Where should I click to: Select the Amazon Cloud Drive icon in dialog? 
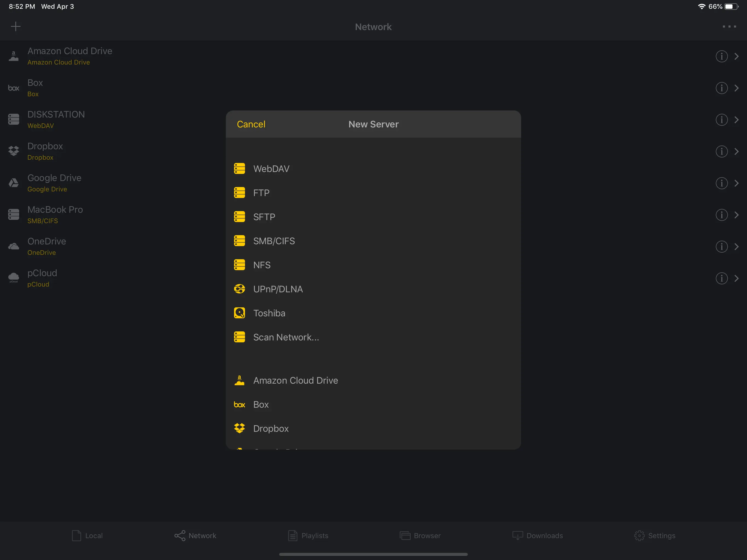click(240, 380)
